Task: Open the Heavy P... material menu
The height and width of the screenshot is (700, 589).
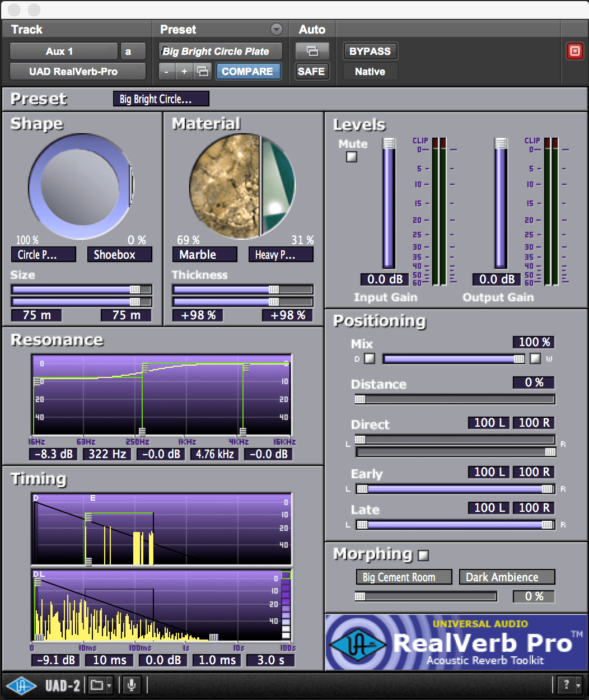Action: point(281,255)
